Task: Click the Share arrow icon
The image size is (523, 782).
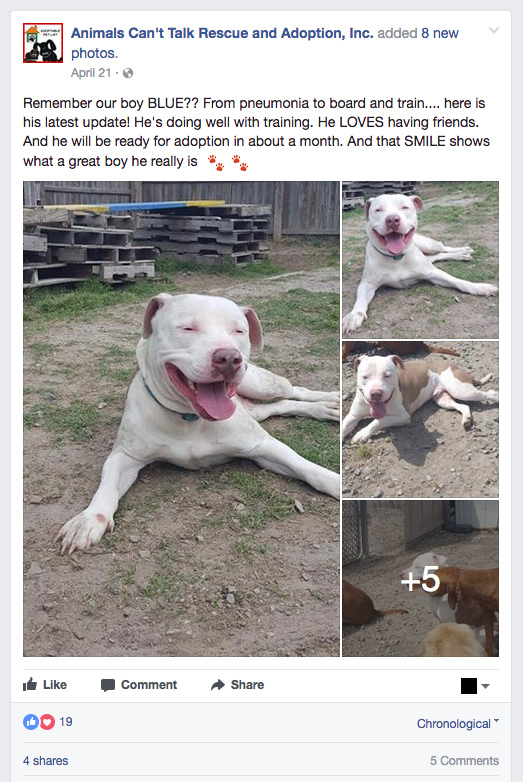Action: [x=218, y=685]
